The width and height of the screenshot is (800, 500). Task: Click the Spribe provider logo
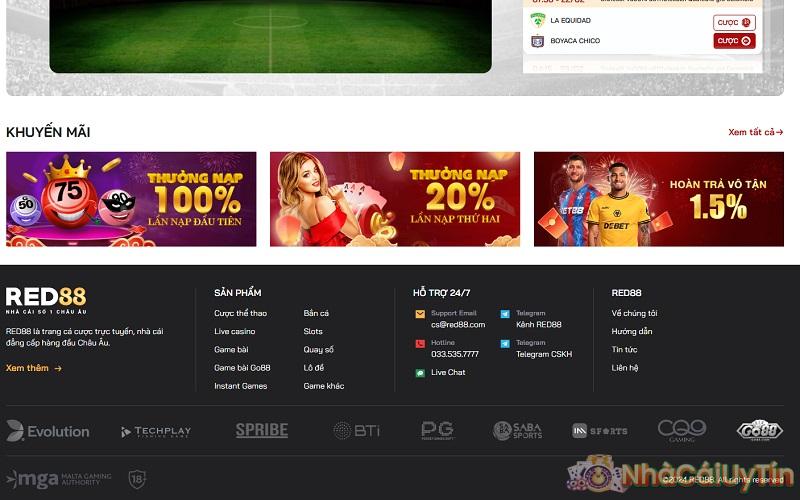coord(262,430)
